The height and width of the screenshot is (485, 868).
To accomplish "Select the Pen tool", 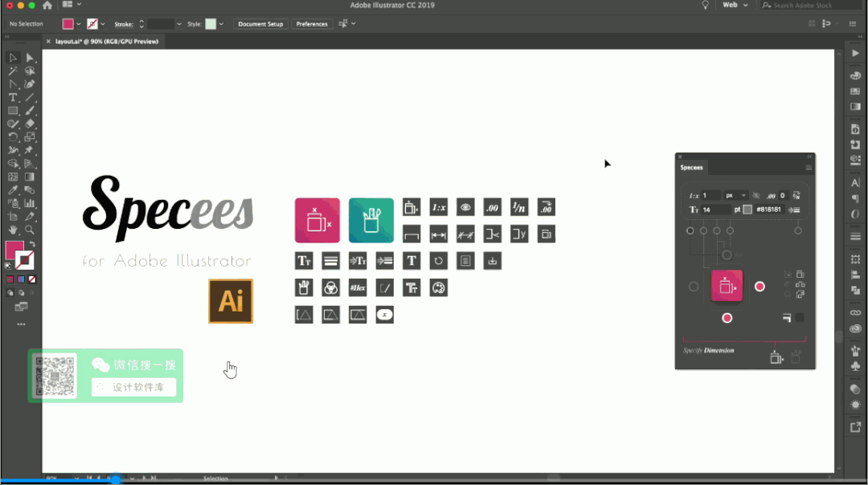I will point(30,84).
